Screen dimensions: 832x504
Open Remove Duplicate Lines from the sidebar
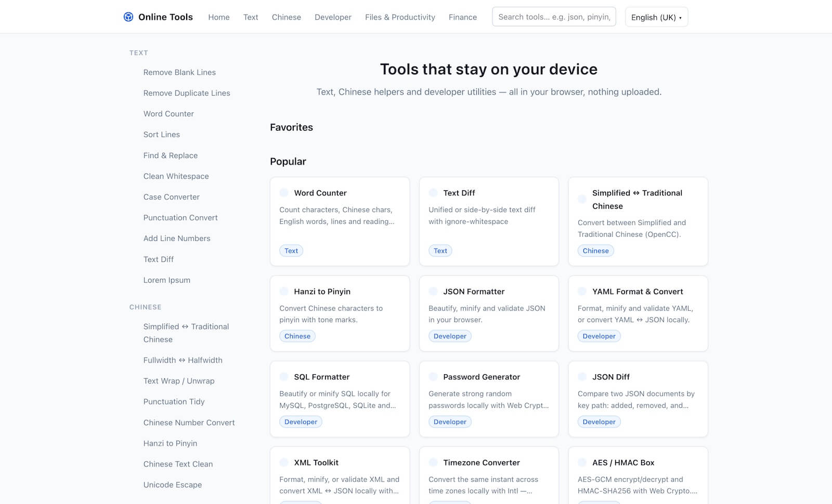(187, 93)
